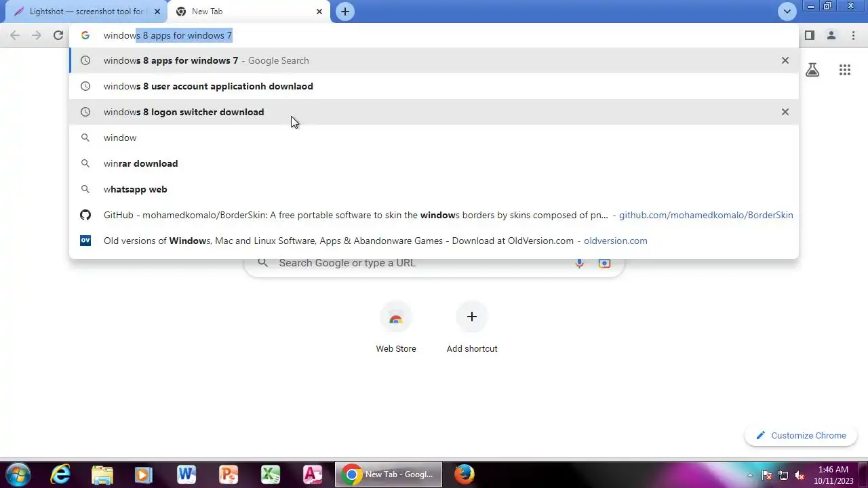This screenshot has width=868, height=488.
Task: Click the Google search box on page
Action: click(434, 263)
